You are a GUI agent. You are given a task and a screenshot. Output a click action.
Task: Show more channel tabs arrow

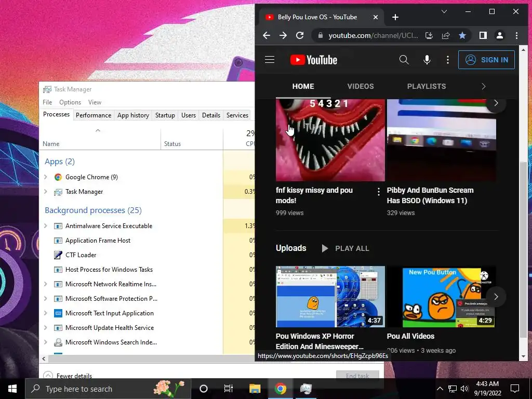click(x=484, y=86)
